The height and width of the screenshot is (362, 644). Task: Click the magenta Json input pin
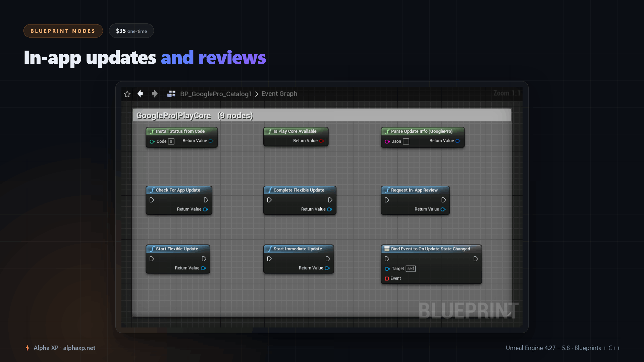[x=387, y=141]
